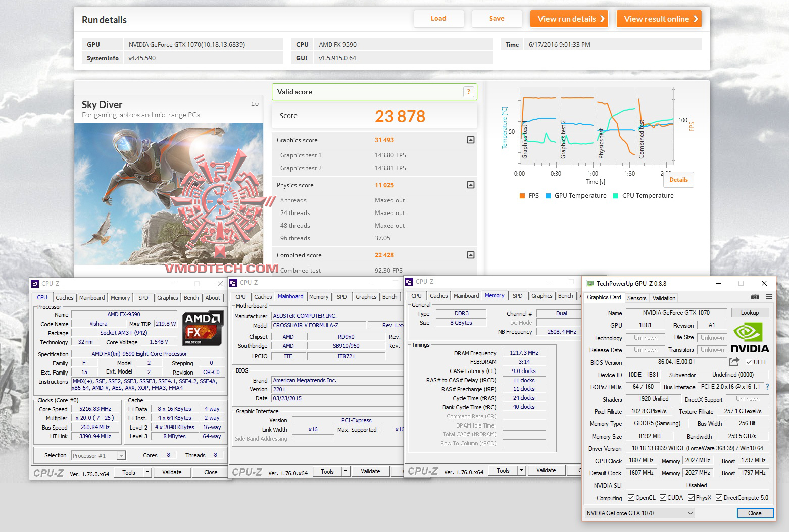The image size is (789, 532).
Task: Click the DRAM Frequency value 1217.3 MHz
Action: (524, 353)
